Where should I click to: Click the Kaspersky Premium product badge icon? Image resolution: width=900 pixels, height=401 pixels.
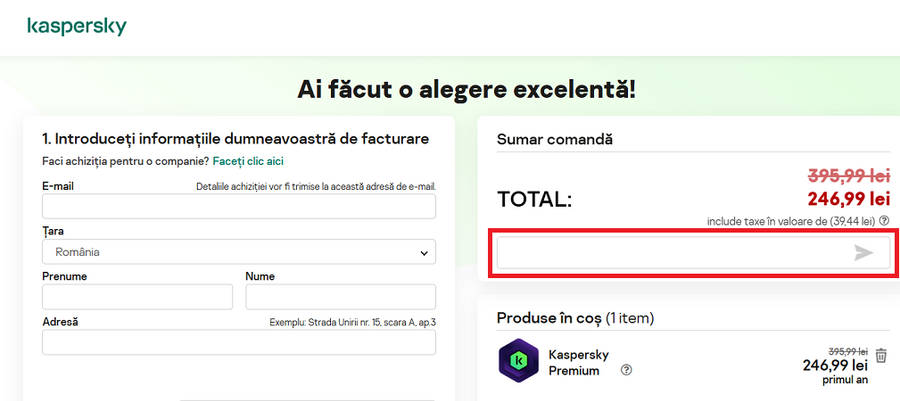[519, 362]
